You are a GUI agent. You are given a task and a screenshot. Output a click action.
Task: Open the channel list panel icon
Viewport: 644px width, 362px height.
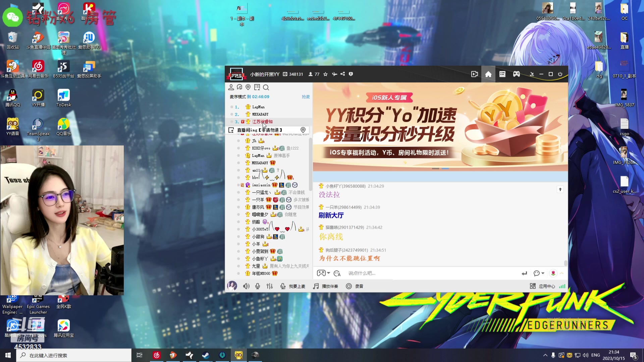(x=502, y=74)
